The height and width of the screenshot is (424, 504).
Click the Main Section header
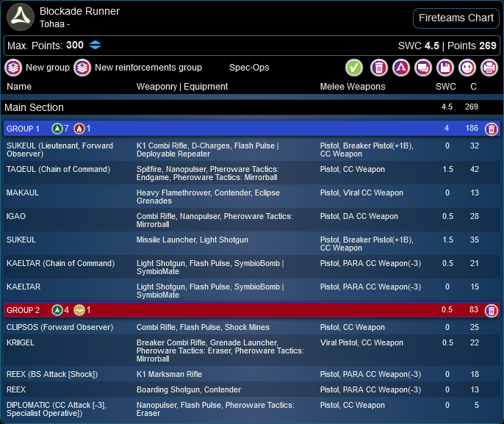(x=252, y=107)
